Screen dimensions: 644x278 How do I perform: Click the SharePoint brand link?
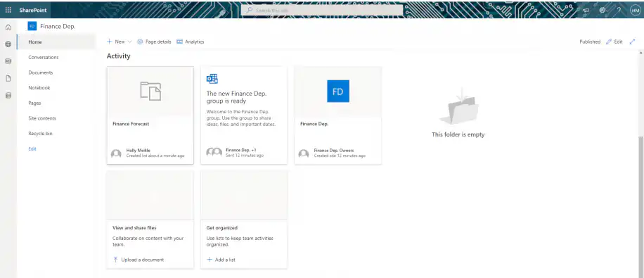(33, 11)
